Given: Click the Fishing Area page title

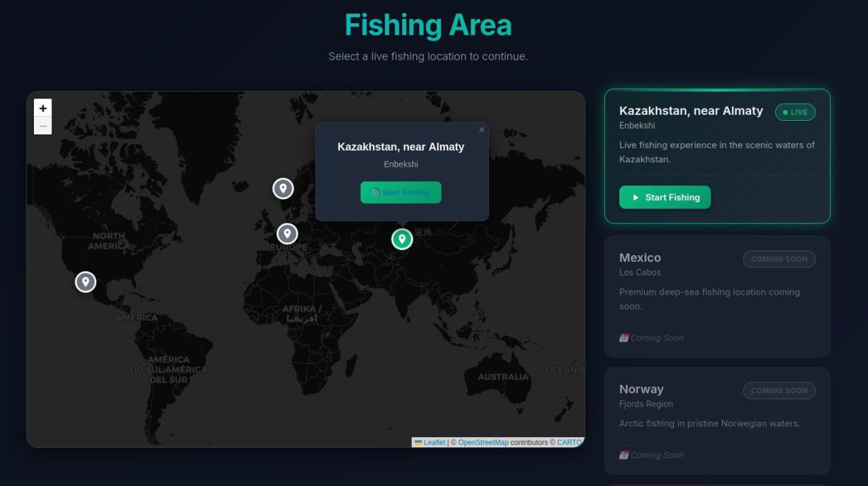Looking at the screenshot, I should [x=428, y=24].
